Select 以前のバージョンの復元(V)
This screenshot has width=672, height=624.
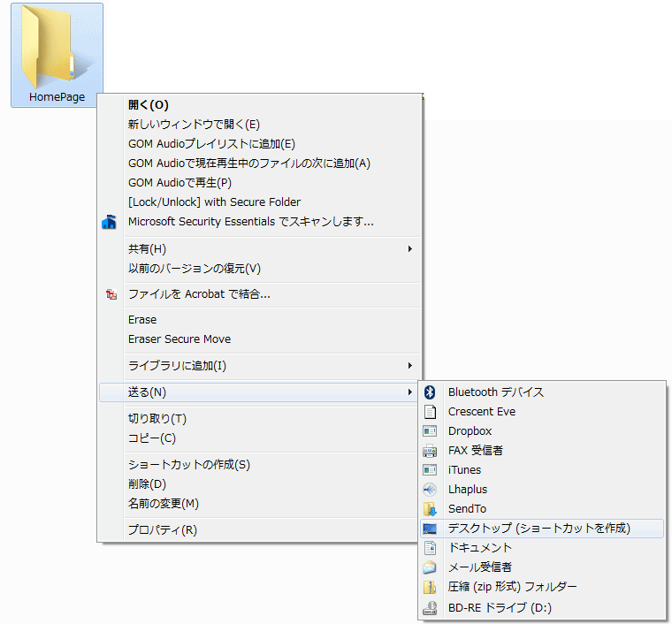point(259,269)
